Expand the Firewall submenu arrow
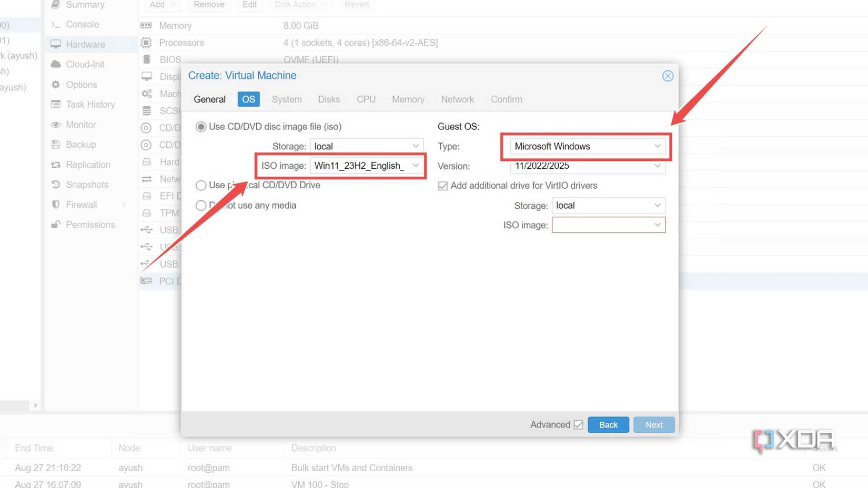The width and height of the screenshot is (868, 488). point(124,205)
